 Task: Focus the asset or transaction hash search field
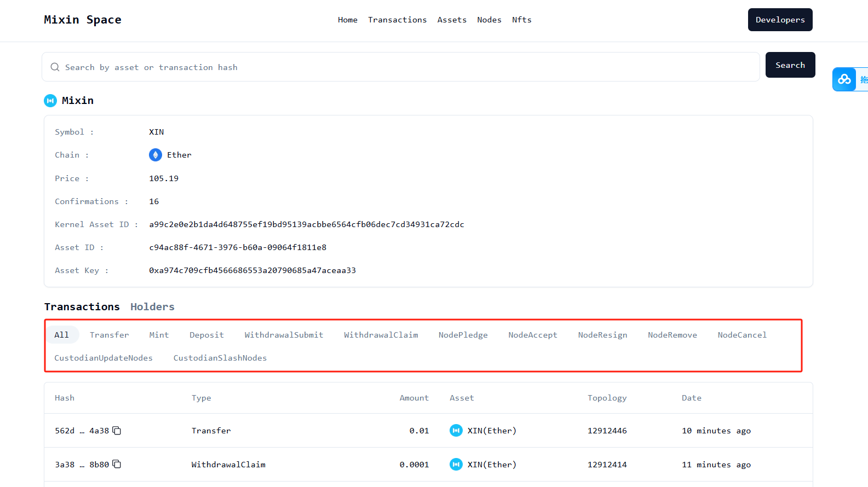click(x=401, y=67)
